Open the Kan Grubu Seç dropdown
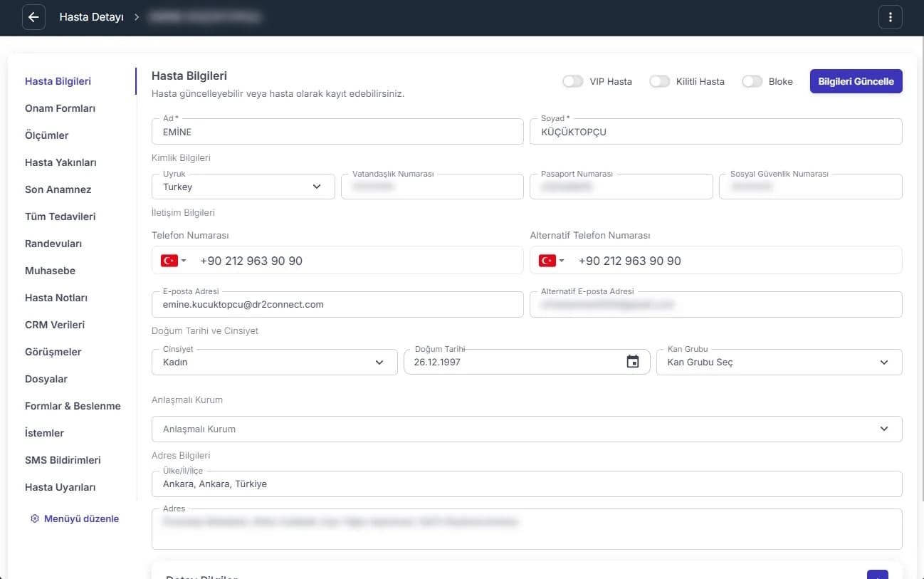The width and height of the screenshot is (924, 579). click(x=779, y=362)
